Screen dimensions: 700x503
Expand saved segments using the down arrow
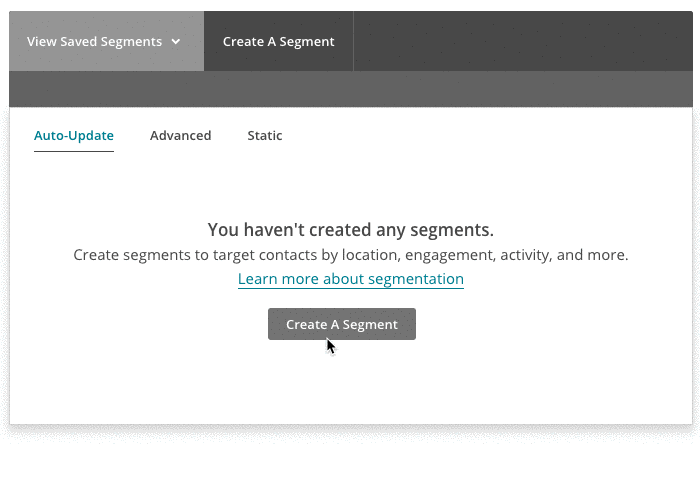(176, 42)
